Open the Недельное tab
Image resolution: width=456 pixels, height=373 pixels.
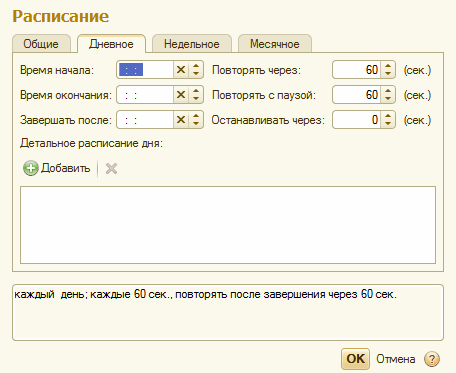(192, 44)
